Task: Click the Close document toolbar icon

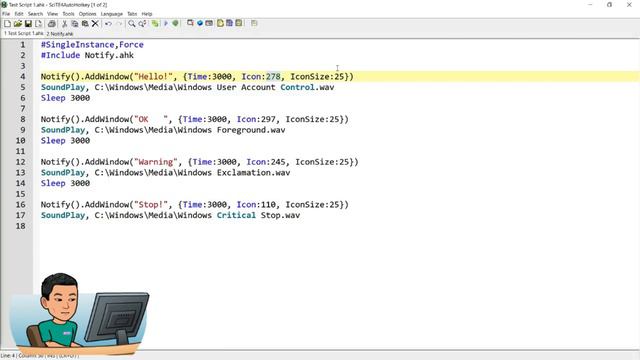Action: pyautogui.click(x=38, y=23)
